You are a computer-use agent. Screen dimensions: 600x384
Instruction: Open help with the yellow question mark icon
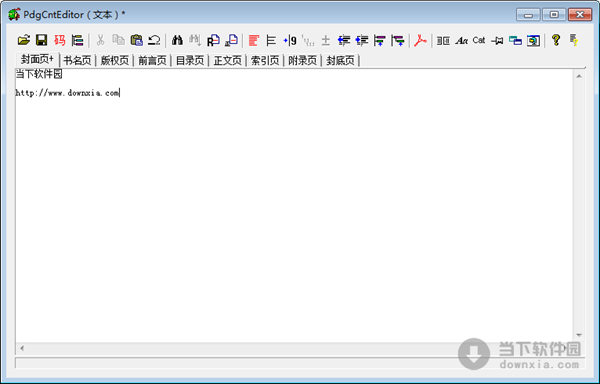pyautogui.click(x=556, y=40)
